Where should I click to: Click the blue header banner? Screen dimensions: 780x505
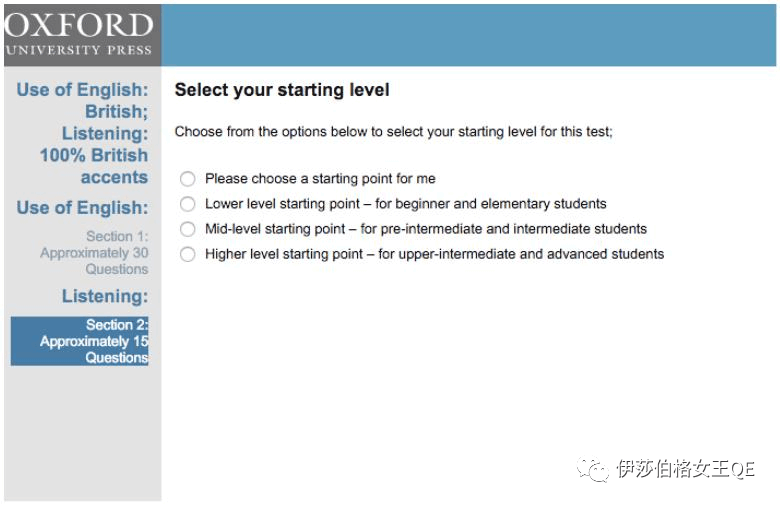point(468,34)
